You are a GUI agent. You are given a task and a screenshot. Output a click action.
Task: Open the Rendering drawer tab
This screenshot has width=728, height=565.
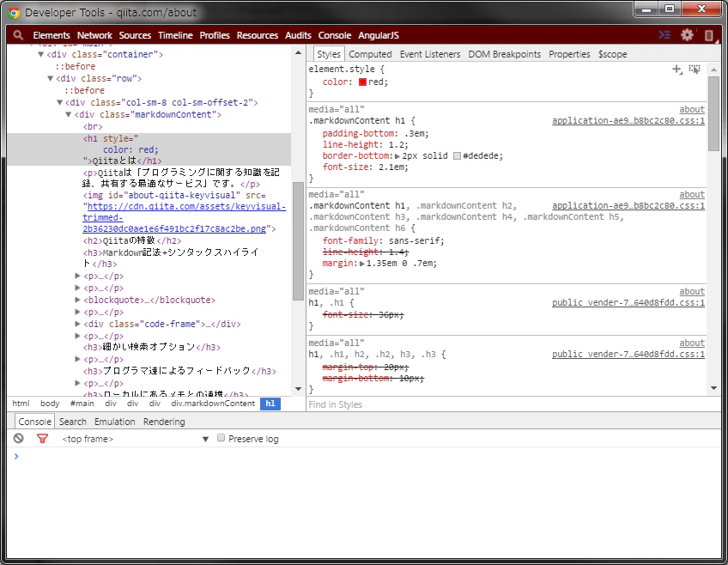pyautogui.click(x=164, y=422)
